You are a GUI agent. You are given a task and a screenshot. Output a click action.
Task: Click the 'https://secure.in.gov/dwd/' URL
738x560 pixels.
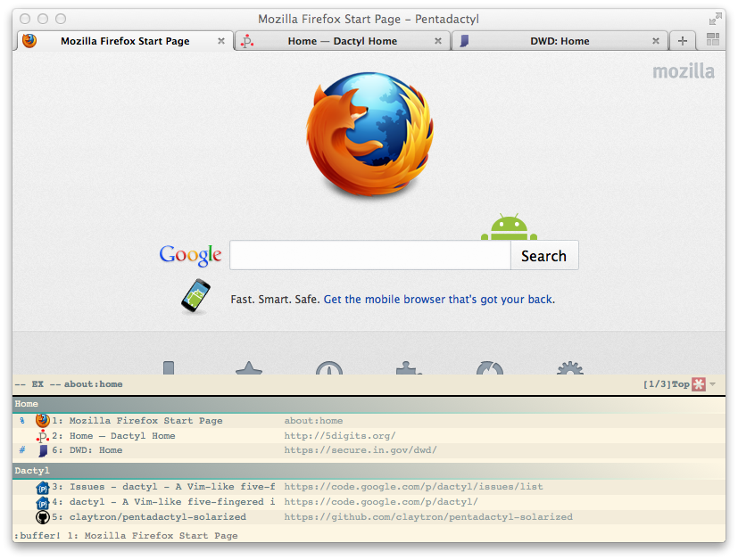pos(361,450)
